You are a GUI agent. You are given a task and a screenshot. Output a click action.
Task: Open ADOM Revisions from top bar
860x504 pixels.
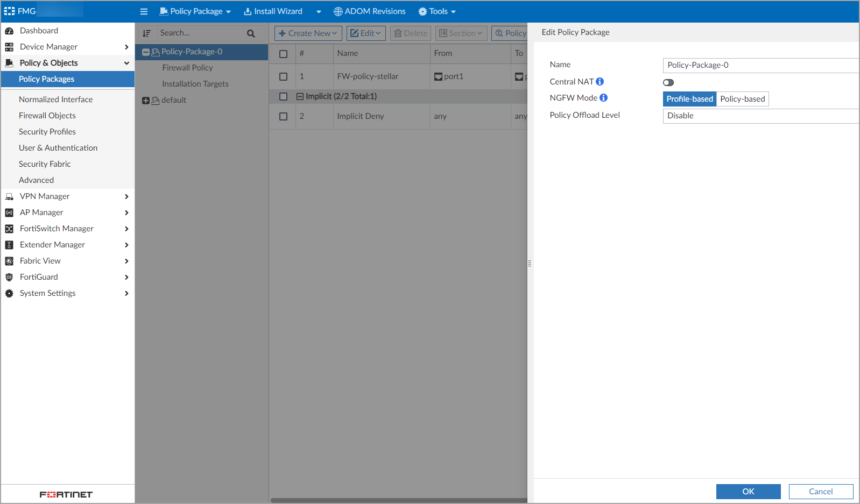[x=369, y=11]
